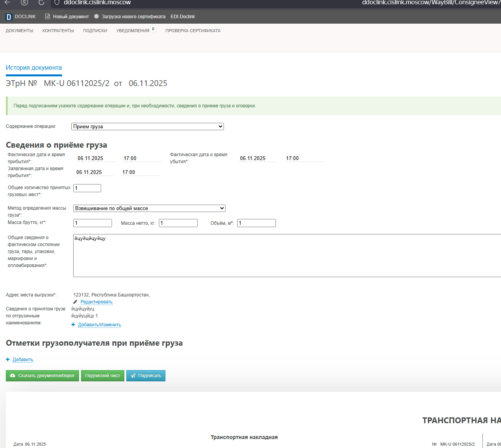Image resolution: width=501 pixels, height=448 pixels.
Task: Sign the document with Подписать
Action: point(146,376)
